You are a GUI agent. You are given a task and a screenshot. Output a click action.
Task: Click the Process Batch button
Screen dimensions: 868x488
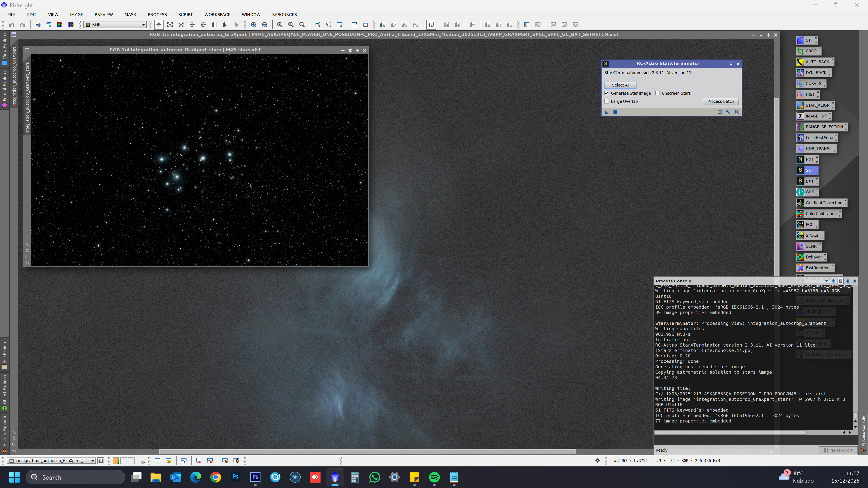[x=720, y=101]
